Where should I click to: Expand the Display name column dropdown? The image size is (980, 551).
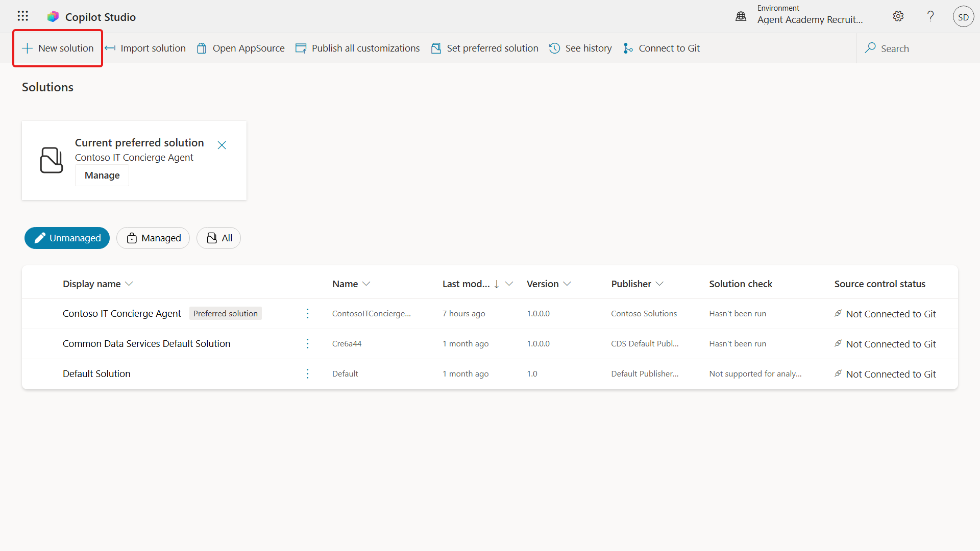(x=129, y=284)
